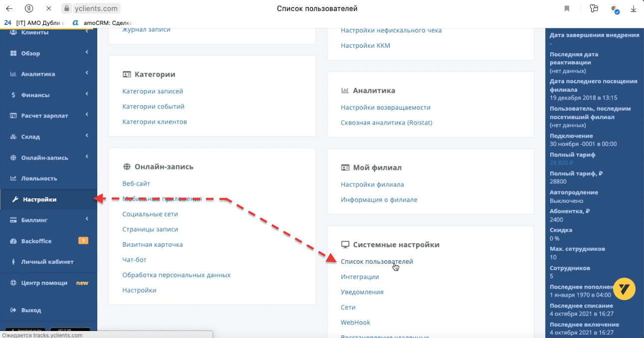
Task: Expand the Аналитика sidebar chevron
Action: [x=87, y=73]
